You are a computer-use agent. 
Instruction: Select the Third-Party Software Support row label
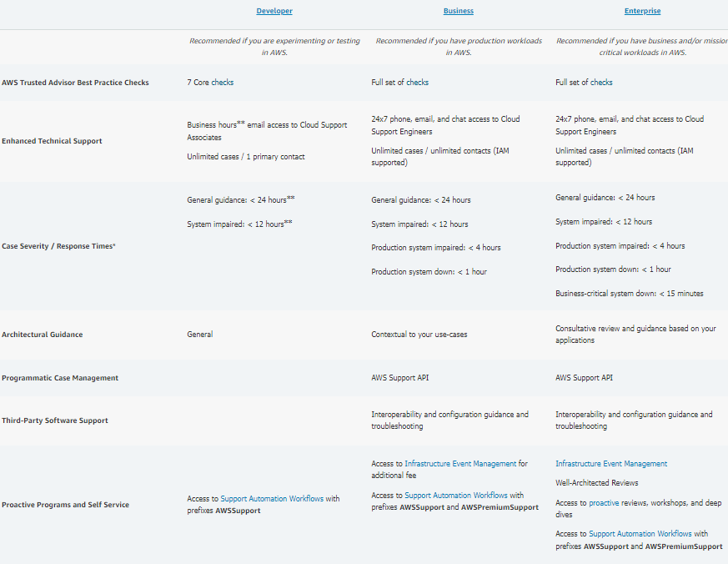(55, 420)
